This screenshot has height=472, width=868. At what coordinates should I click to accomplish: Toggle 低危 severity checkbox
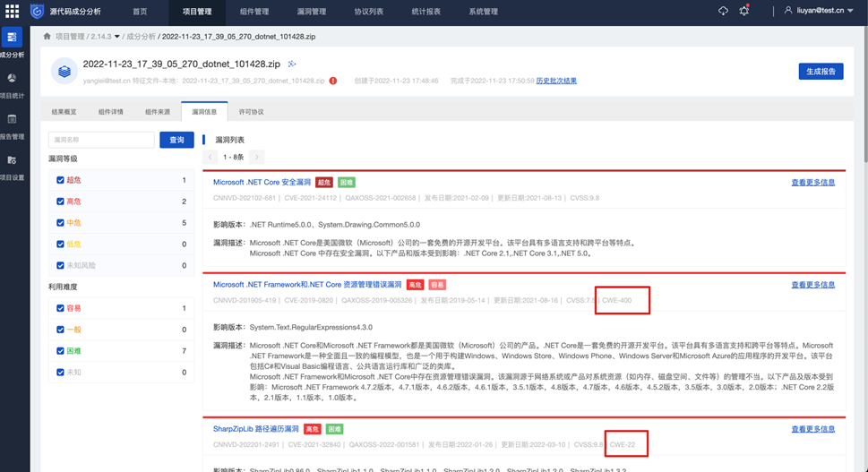coord(60,244)
